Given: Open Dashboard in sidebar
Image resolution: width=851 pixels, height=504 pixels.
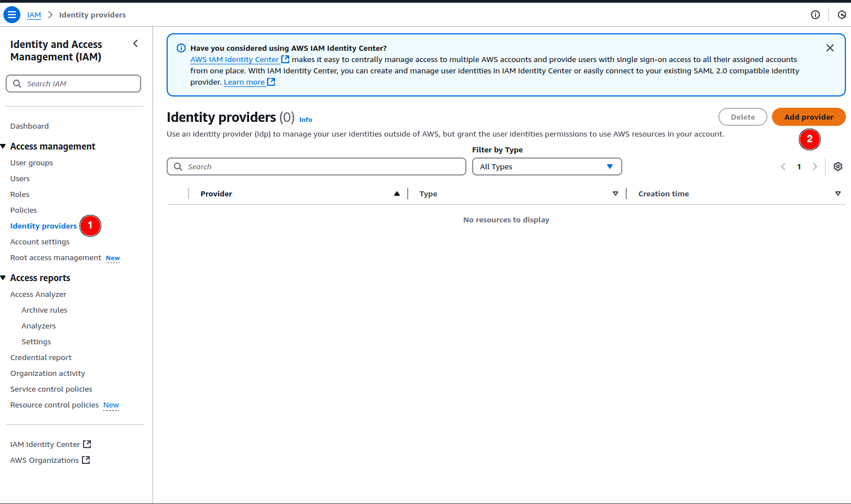Looking at the screenshot, I should click(x=29, y=126).
